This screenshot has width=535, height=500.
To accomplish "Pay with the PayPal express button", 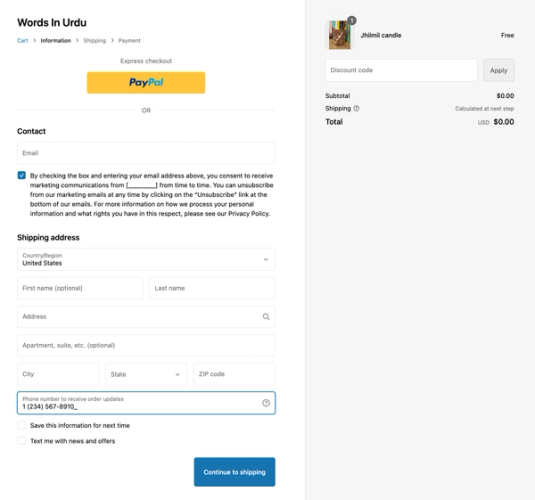I will (146, 83).
